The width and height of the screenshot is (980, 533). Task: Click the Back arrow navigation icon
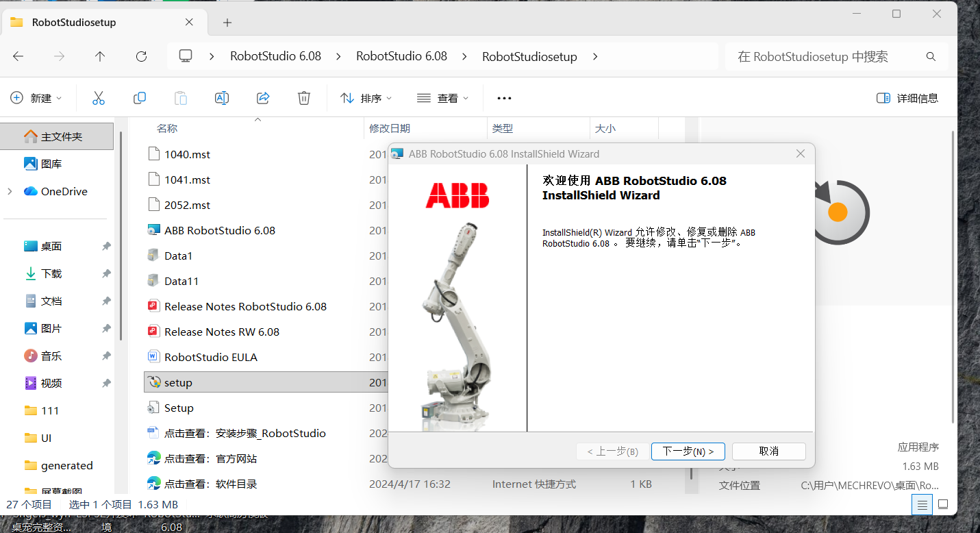click(x=18, y=56)
